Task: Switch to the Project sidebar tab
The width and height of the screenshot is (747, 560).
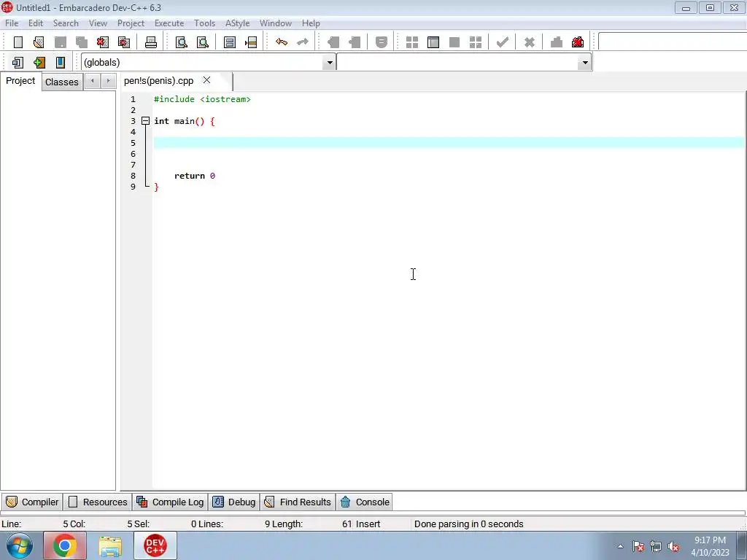Action: [20, 81]
